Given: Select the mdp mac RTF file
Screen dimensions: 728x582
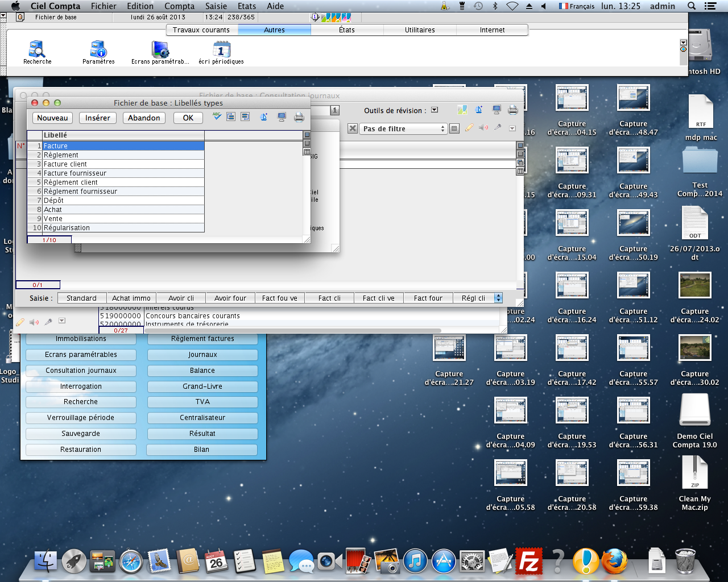Looking at the screenshot, I should 701,118.
